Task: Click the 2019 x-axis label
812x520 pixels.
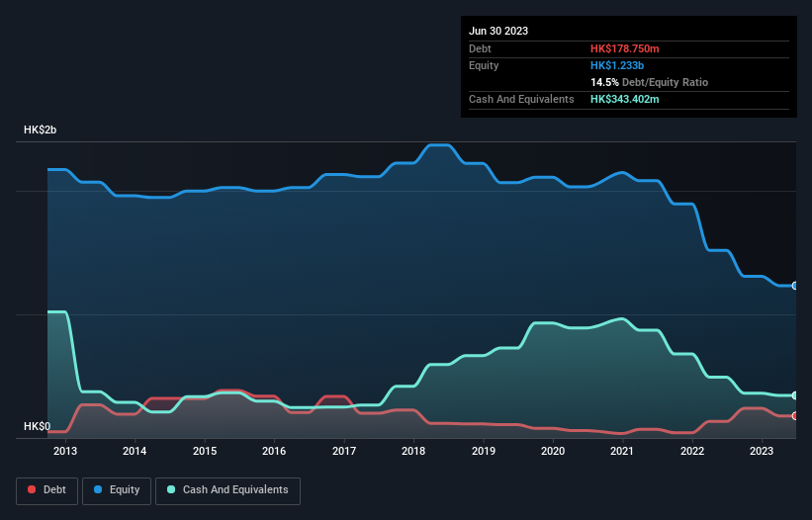Action: 484,451
